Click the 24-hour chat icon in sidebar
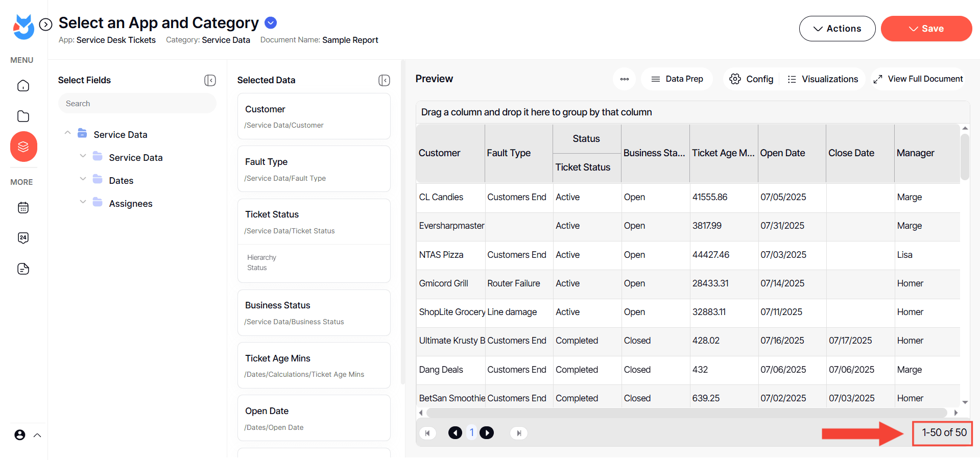This screenshot has width=980, height=460. [x=23, y=238]
